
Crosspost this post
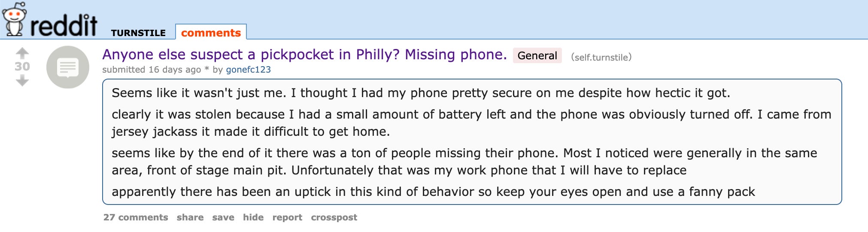(x=334, y=217)
